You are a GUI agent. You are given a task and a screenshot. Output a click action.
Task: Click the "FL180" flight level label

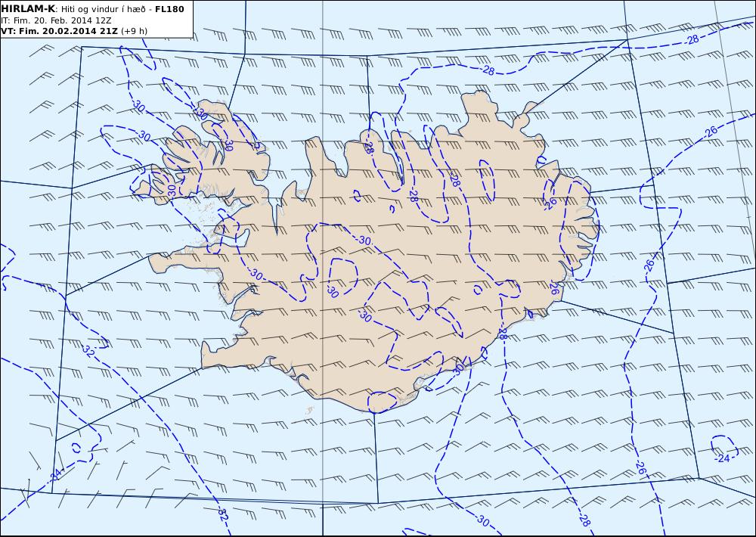coord(169,8)
